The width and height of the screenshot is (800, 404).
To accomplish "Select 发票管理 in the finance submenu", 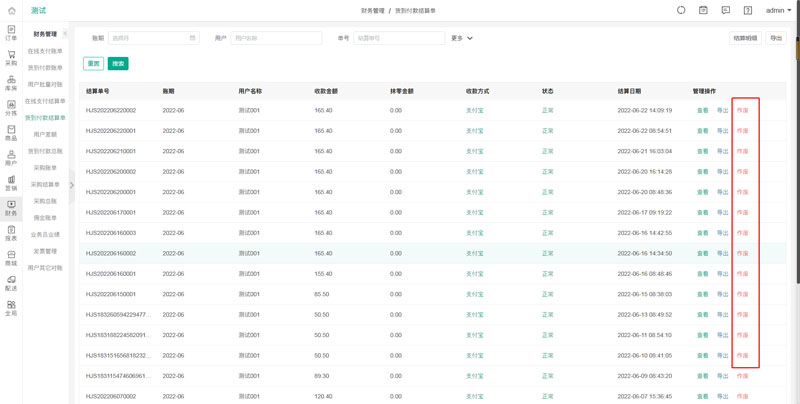I will pyautogui.click(x=45, y=251).
